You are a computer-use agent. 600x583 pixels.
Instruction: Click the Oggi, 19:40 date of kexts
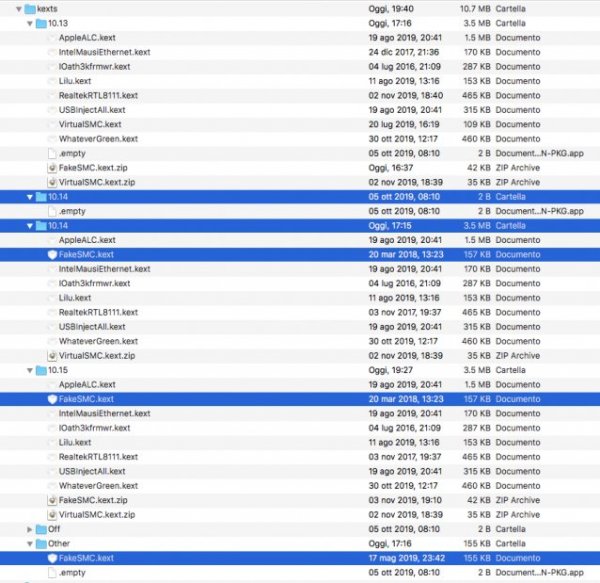(x=391, y=9)
